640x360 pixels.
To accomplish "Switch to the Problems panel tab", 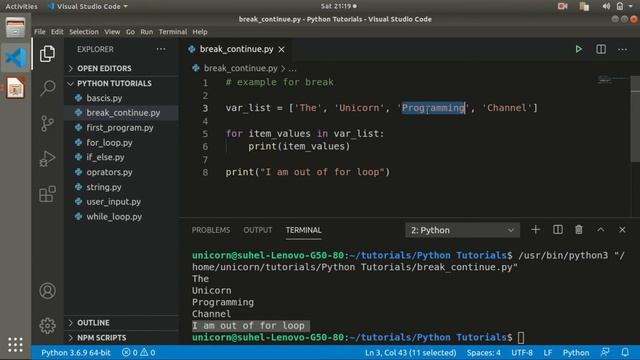I will click(211, 230).
